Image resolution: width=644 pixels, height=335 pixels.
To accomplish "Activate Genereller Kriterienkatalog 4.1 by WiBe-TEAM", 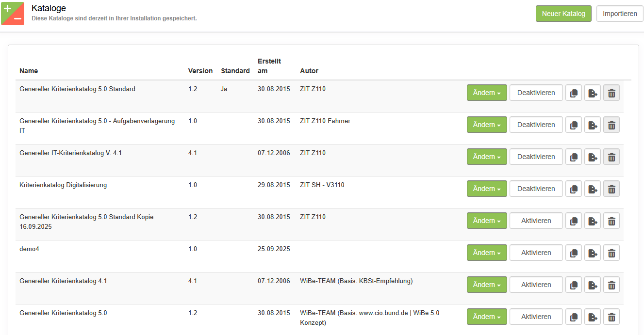I will (536, 285).
